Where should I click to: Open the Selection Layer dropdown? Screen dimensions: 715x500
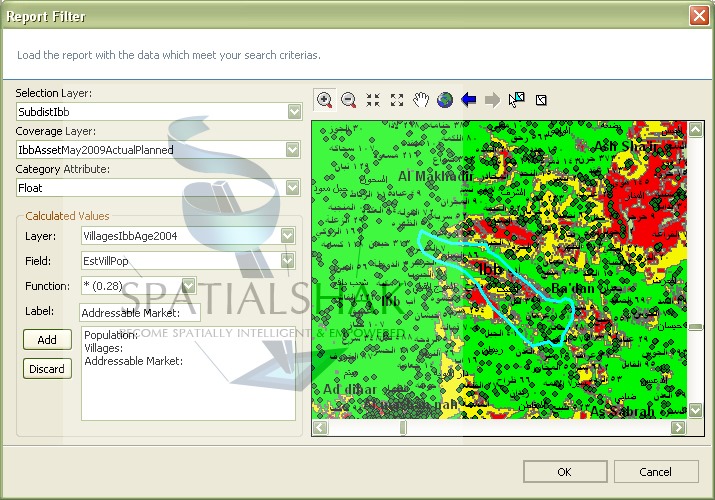click(294, 112)
